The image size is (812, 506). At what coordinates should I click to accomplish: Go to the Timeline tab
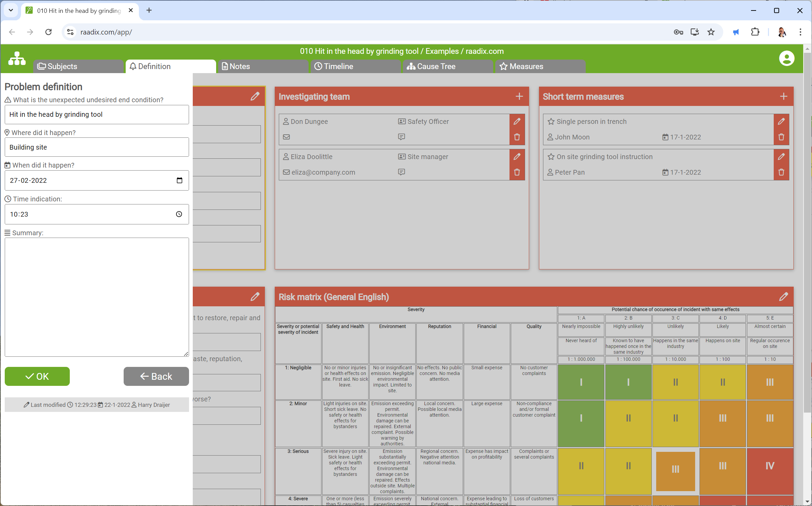[356, 66]
